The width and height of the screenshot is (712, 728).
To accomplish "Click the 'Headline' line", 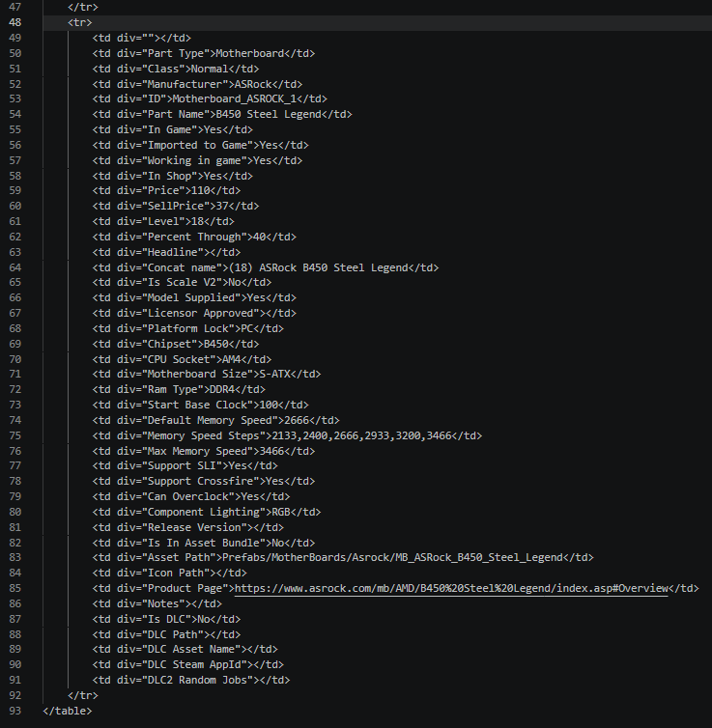I will point(166,253).
